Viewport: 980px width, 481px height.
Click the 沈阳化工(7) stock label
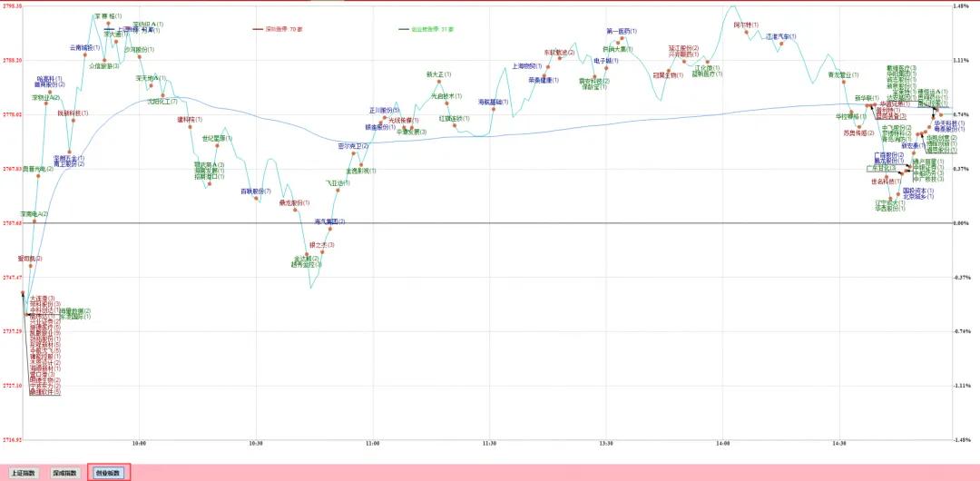(x=162, y=101)
